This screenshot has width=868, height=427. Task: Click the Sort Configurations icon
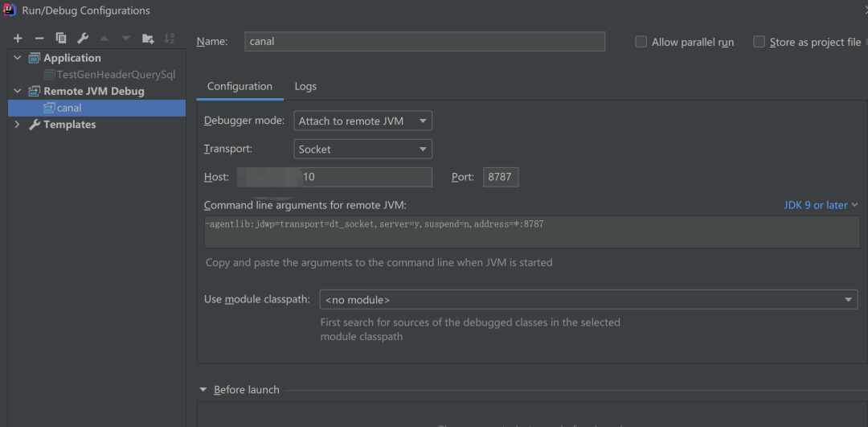tap(170, 39)
